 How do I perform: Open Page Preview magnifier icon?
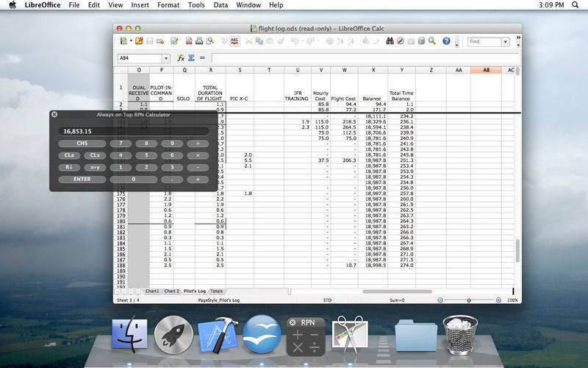pos(210,41)
